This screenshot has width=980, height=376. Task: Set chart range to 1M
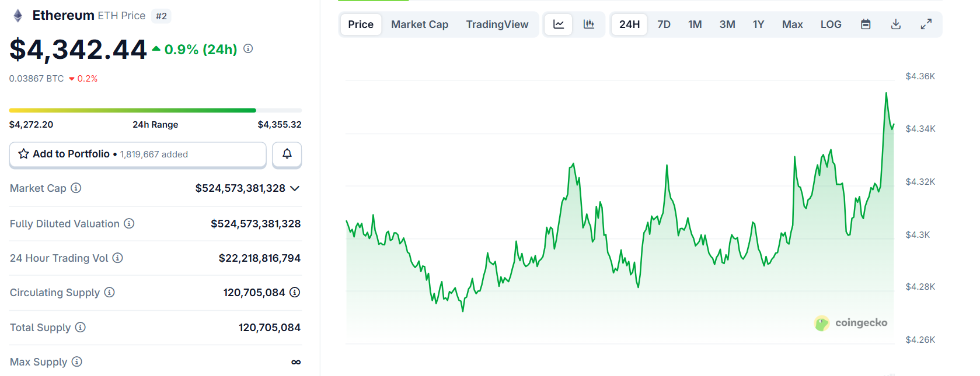click(695, 24)
